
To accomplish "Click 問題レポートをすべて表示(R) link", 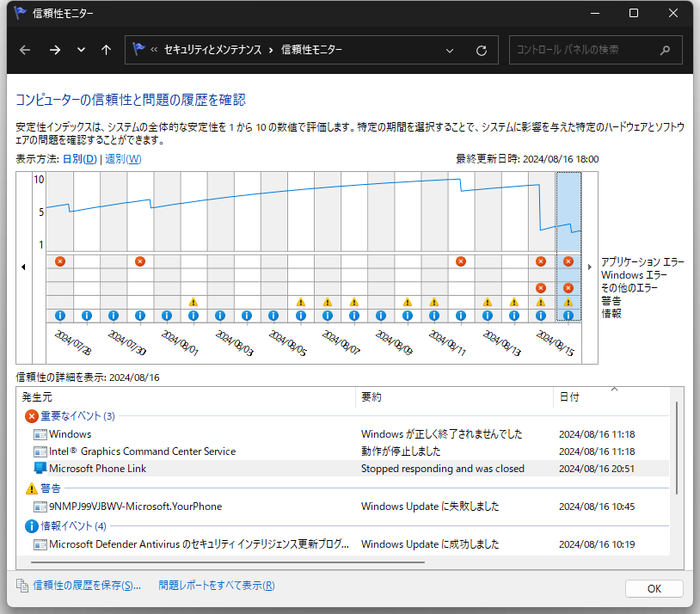I will point(217,586).
